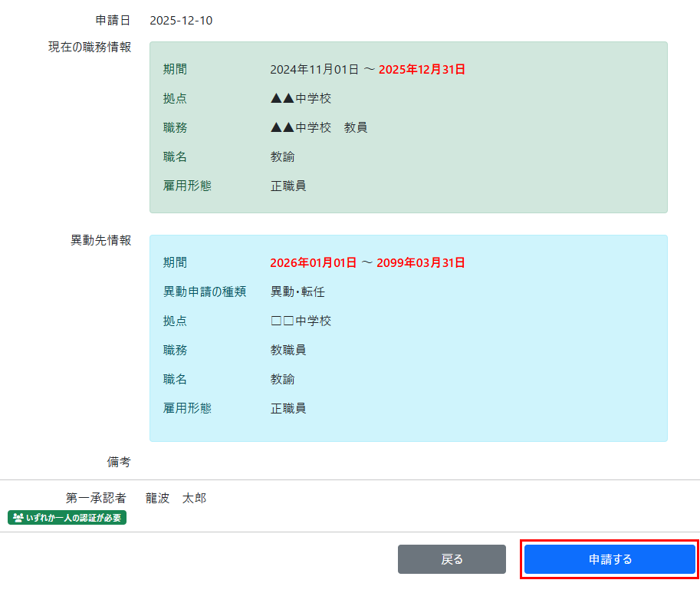Click the 教職員 duty value
The width and height of the screenshot is (700, 593).
[x=288, y=350]
